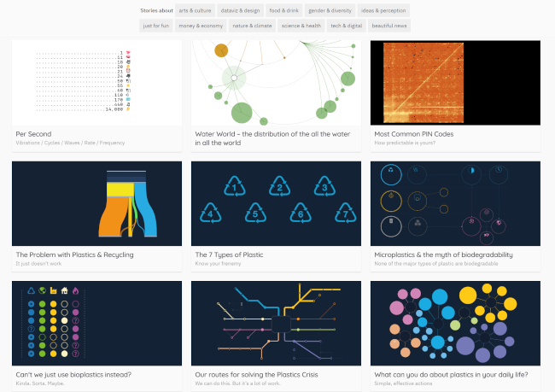Choose the 'tech & digital' tag
Viewport: 555px width, 392px height.
(x=347, y=26)
